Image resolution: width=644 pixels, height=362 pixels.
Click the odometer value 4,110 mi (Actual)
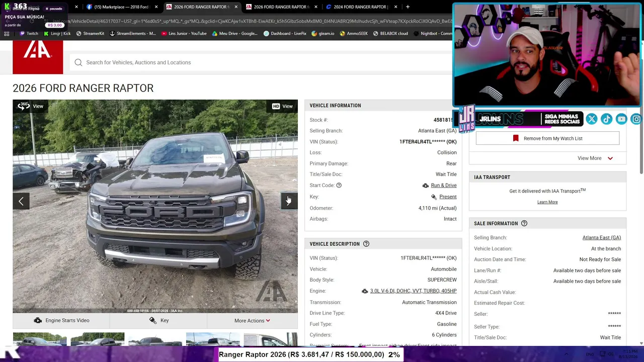click(x=438, y=208)
